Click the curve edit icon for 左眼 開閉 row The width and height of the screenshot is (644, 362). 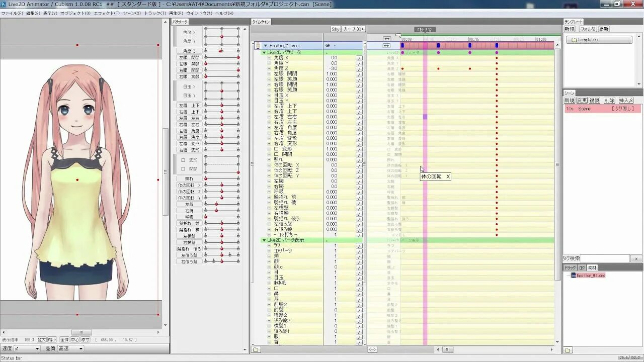[359, 74]
